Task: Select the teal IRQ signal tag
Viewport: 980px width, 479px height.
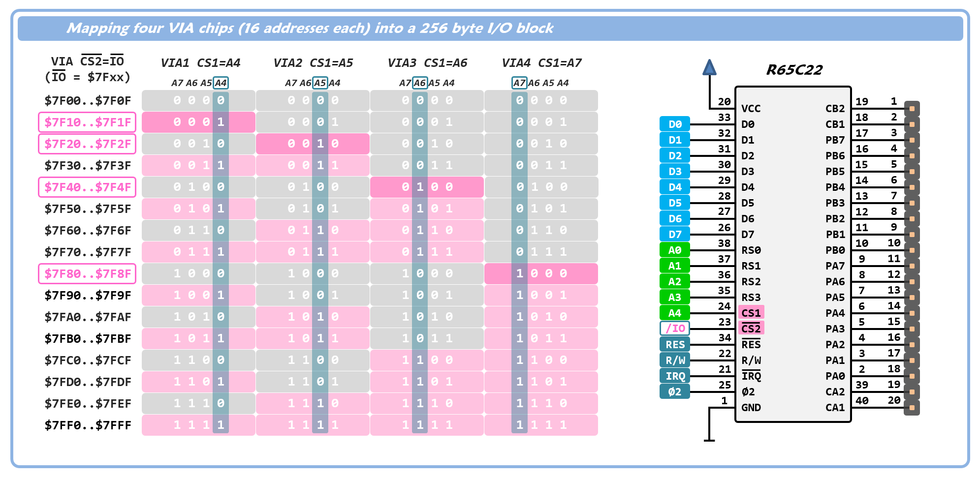Action: (674, 376)
